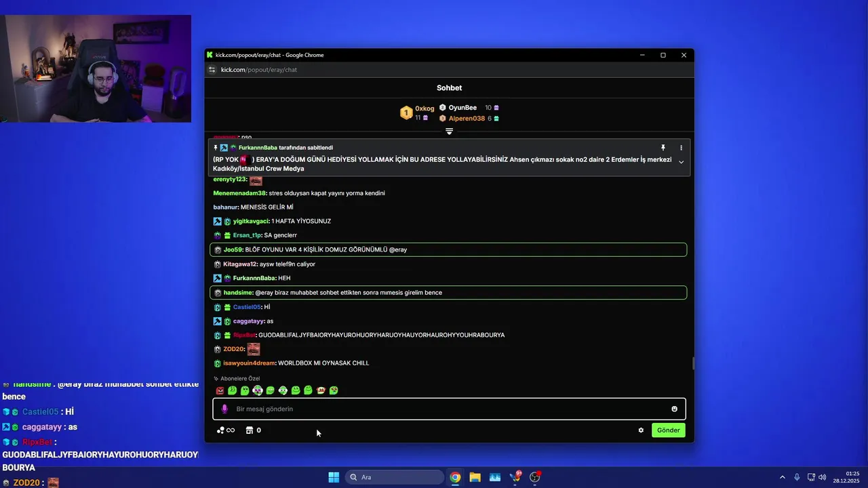Viewport: 868px width, 488px height.
Task: Click the streamer webcam overlay
Action: [96, 68]
